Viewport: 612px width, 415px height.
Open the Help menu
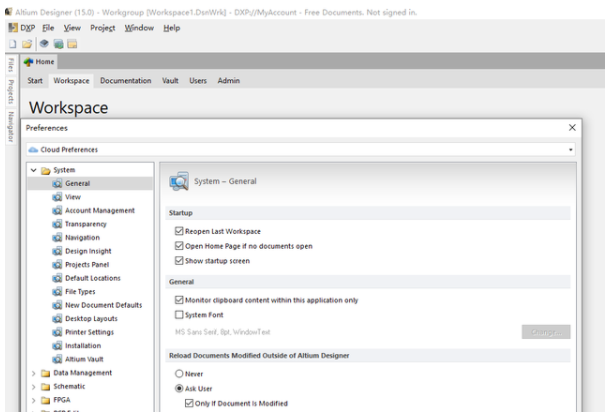172,28
